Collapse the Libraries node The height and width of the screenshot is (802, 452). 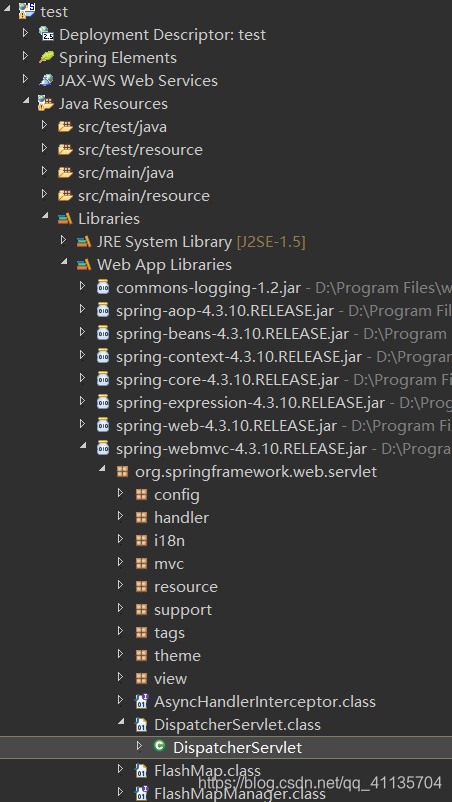pyautogui.click(x=44, y=217)
